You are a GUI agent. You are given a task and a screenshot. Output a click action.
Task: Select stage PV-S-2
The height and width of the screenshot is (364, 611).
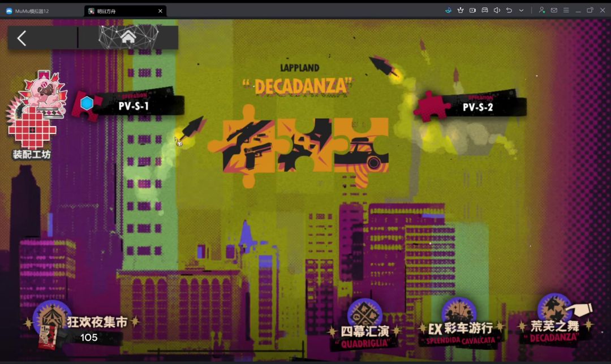(470, 106)
